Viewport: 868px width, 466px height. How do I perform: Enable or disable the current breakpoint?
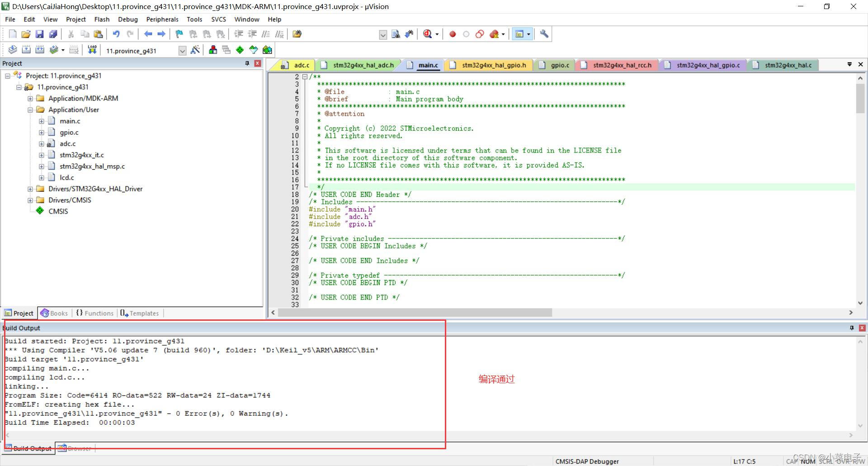pos(466,34)
